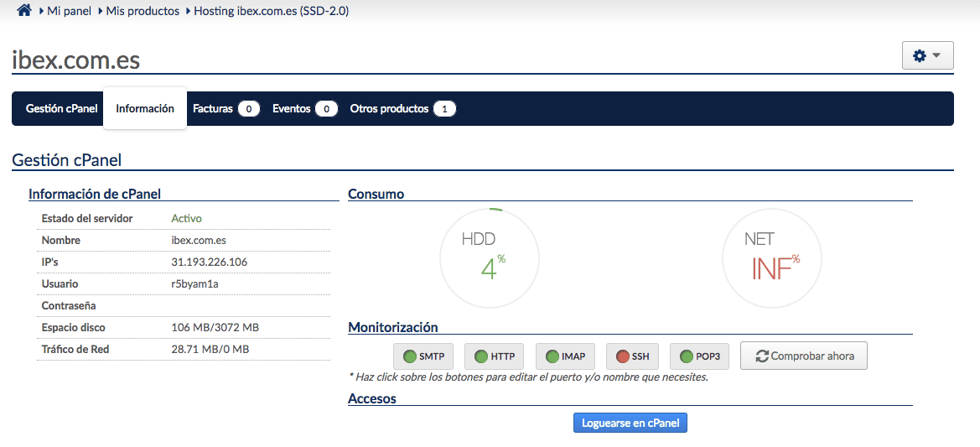Click the Facturas count badge 0
Viewport: 980px width, 447px height.
pos(249,109)
